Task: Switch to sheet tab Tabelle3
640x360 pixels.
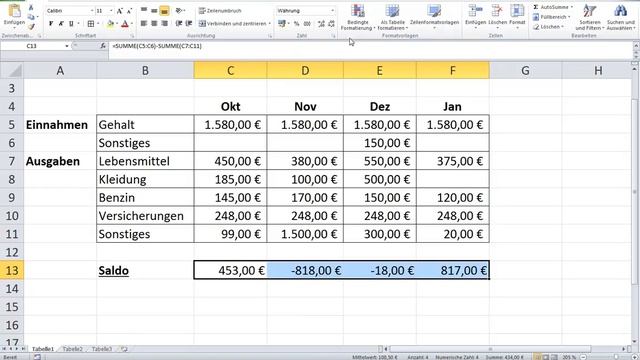Action: [102, 349]
